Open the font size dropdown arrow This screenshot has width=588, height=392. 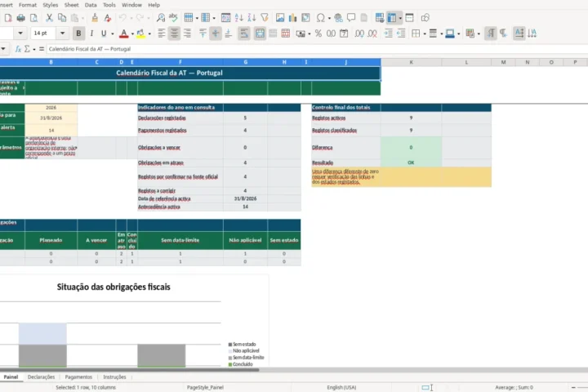coord(63,33)
